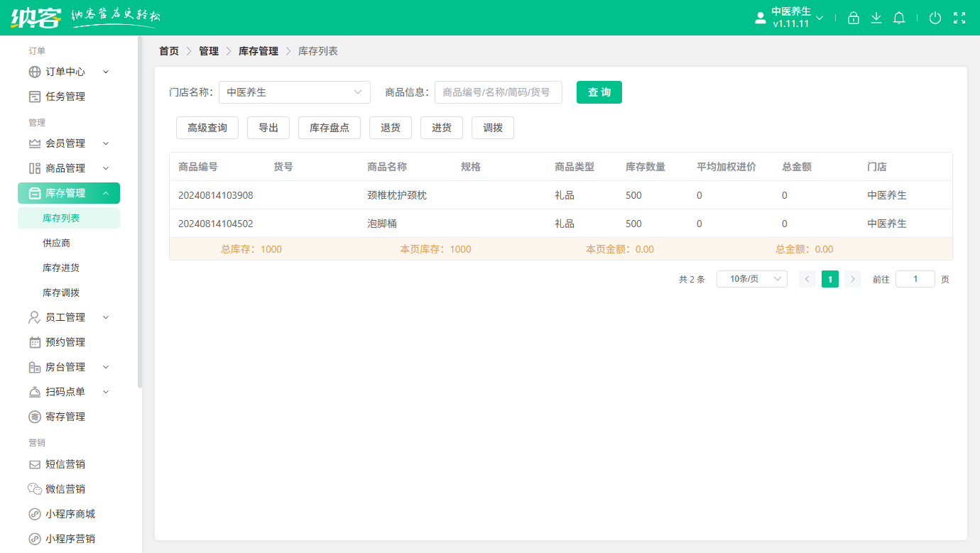The width and height of the screenshot is (980, 553).
Task: Collapse the 库存管理 submenu
Action: 68,192
